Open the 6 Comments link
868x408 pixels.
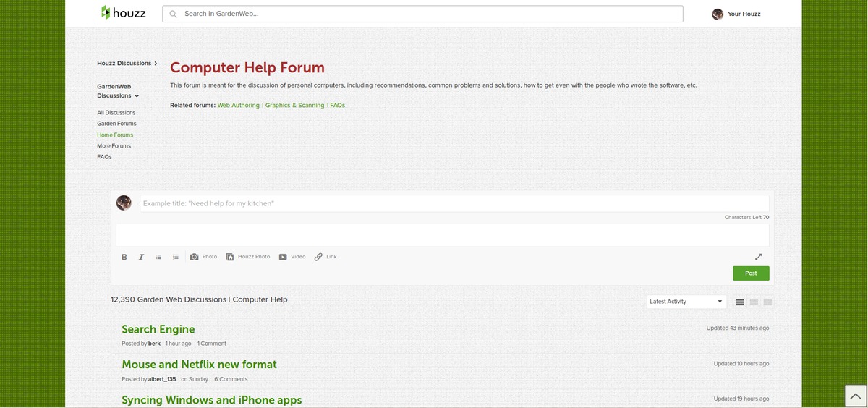coord(231,379)
